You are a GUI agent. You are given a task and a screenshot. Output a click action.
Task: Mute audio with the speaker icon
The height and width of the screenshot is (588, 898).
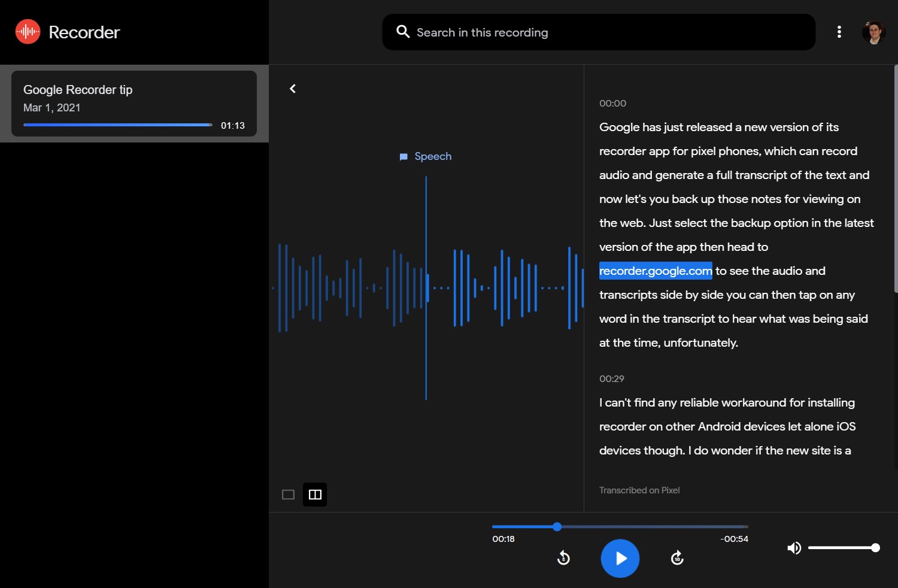tap(794, 548)
